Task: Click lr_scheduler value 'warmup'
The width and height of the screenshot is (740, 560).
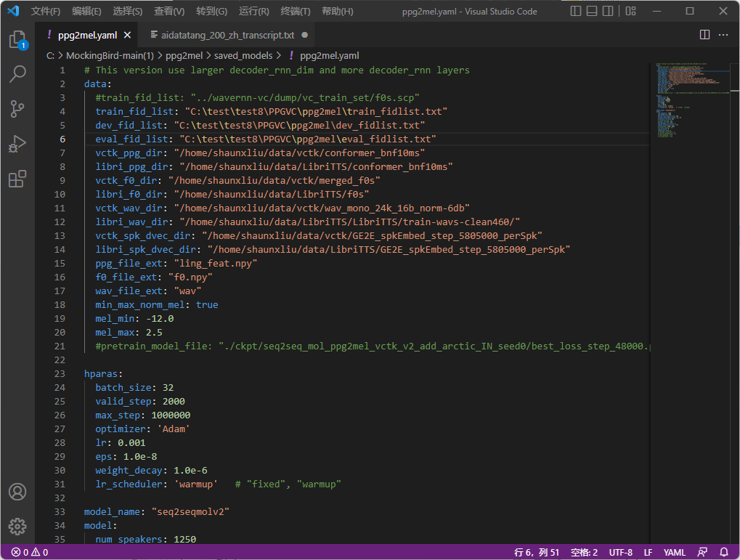Action: point(196,484)
